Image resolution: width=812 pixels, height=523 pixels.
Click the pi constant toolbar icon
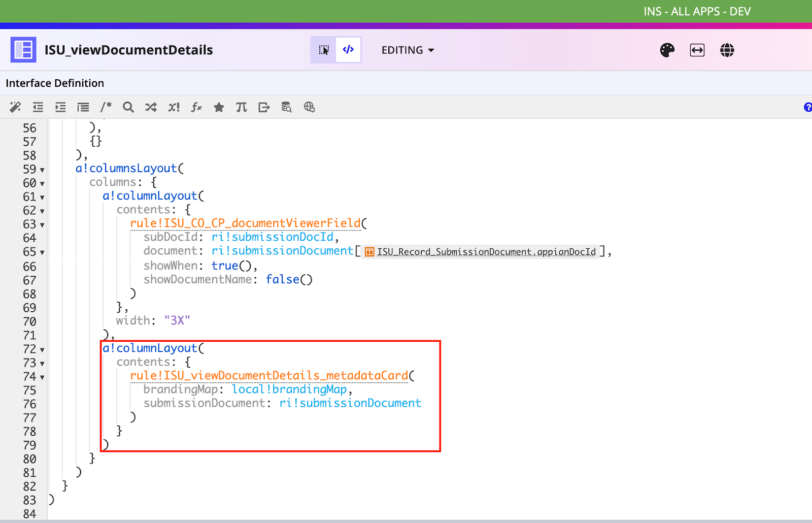point(242,107)
